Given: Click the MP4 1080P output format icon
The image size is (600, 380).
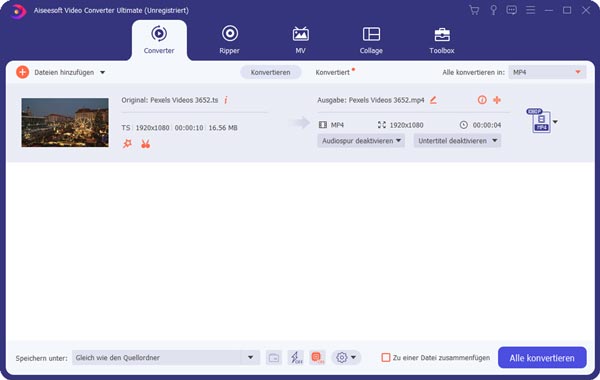Looking at the screenshot, I should [x=540, y=121].
